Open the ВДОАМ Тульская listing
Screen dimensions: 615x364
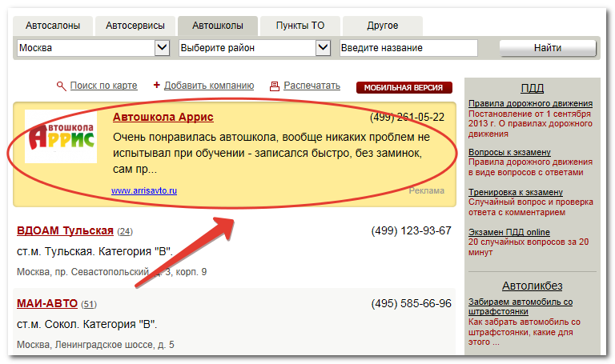(65, 230)
